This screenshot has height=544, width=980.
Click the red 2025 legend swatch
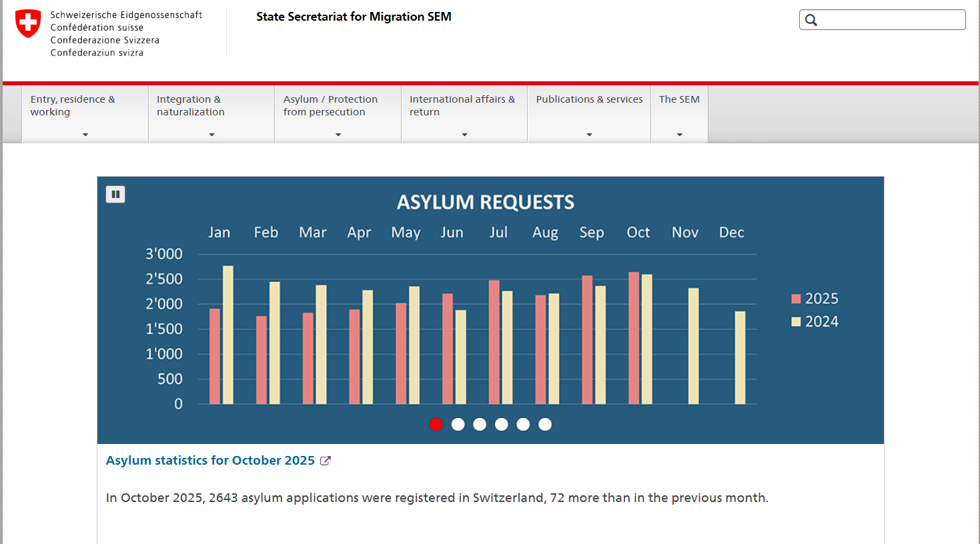(796, 299)
